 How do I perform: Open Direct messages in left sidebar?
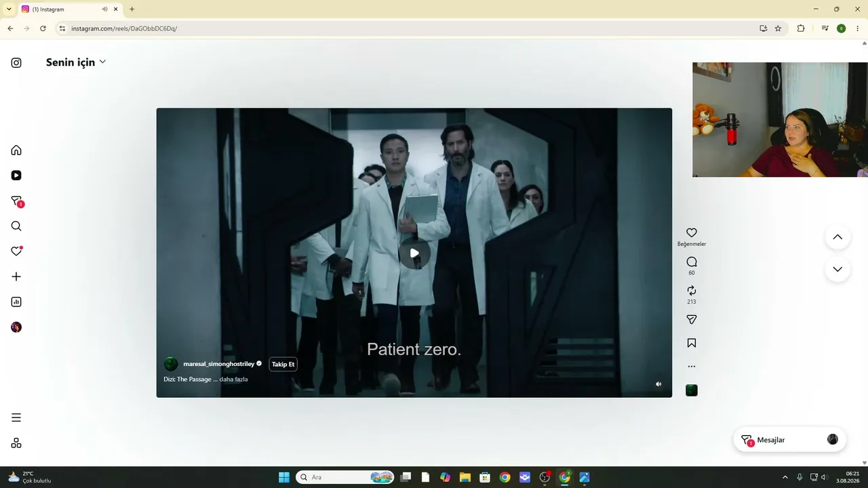[x=17, y=201]
